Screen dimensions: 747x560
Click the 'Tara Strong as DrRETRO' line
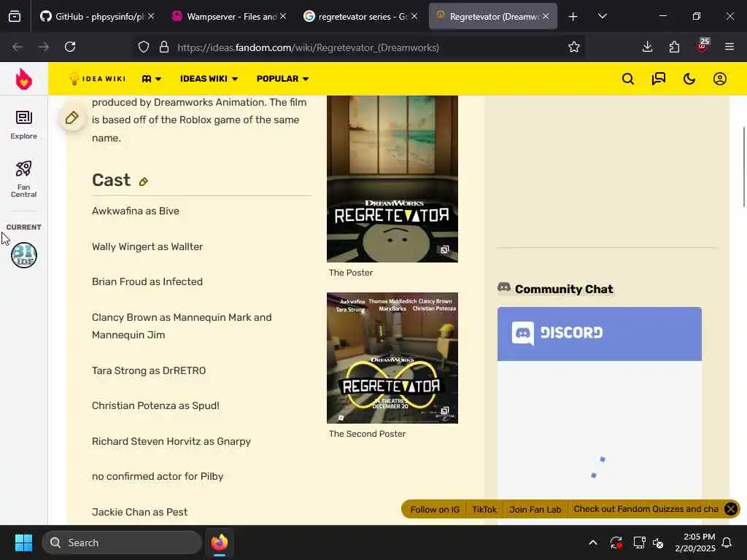[x=149, y=370]
